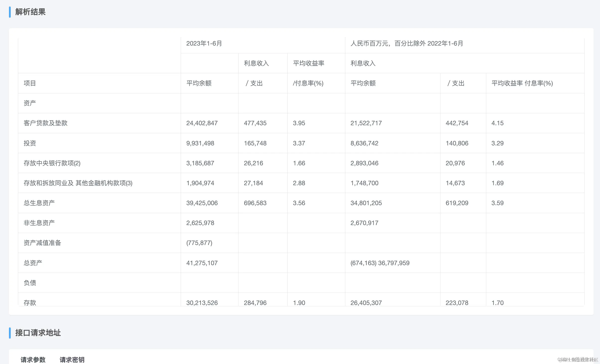600x364 pixels.
Task: Click the 项目 column header
Action: point(30,83)
